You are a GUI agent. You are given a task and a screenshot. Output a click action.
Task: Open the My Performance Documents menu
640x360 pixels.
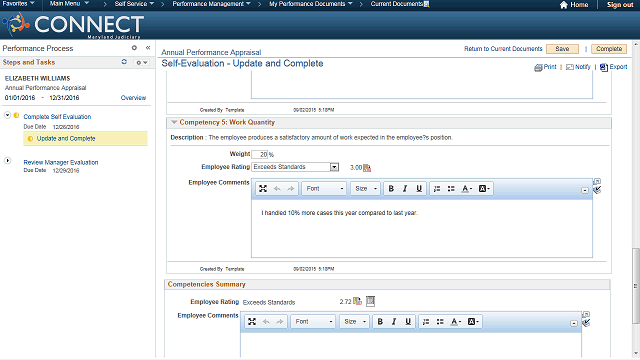coord(311,4)
